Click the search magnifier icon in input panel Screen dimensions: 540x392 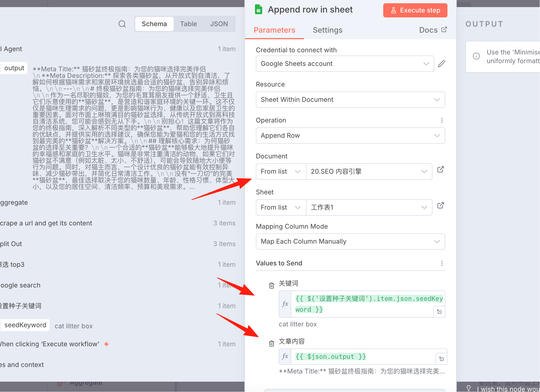point(122,24)
